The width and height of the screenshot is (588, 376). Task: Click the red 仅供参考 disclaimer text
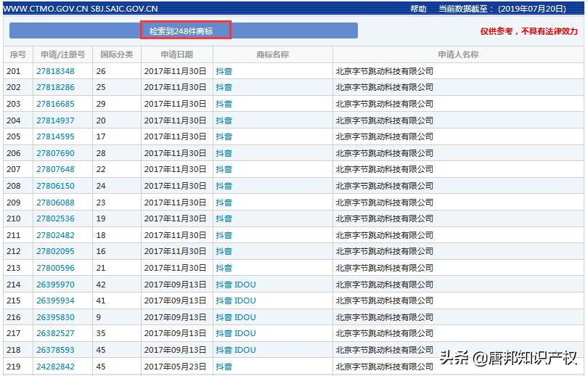(x=529, y=31)
